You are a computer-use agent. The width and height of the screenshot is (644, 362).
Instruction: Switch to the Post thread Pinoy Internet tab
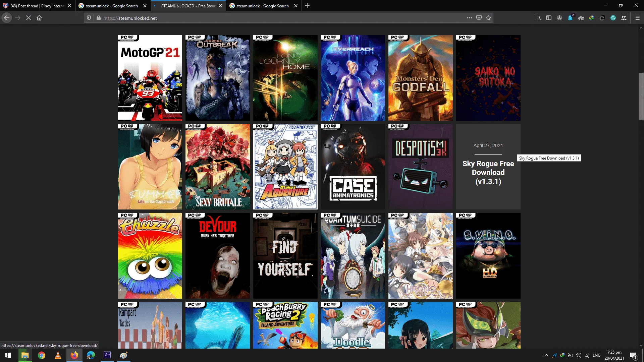38,6
